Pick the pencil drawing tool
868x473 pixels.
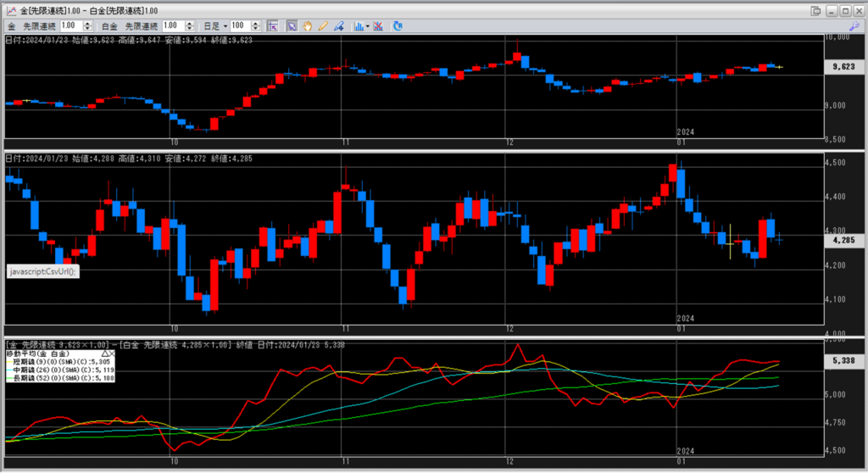[322, 26]
